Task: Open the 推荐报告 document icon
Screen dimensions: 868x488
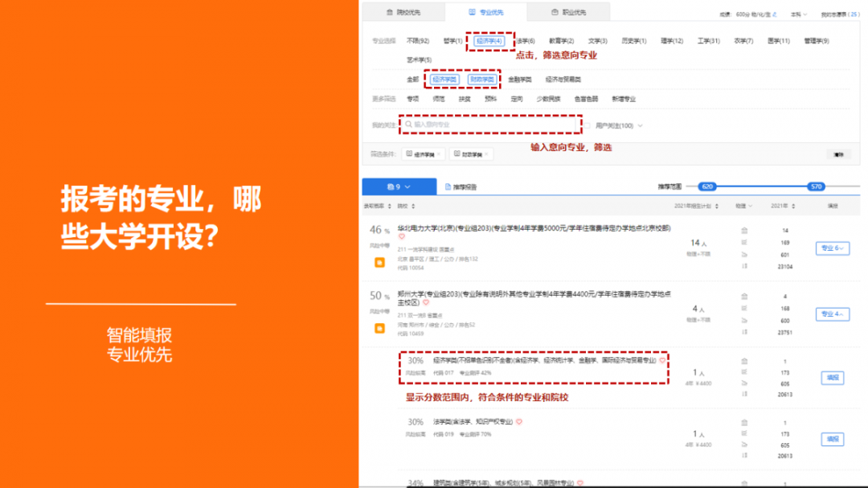Action: [x=448, y=187]
